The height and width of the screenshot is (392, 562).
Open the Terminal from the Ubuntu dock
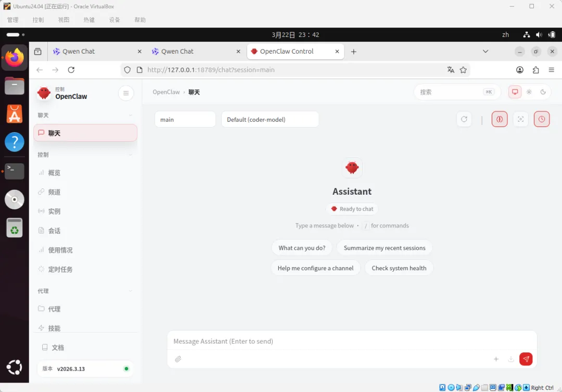click(x=15, y=171)
